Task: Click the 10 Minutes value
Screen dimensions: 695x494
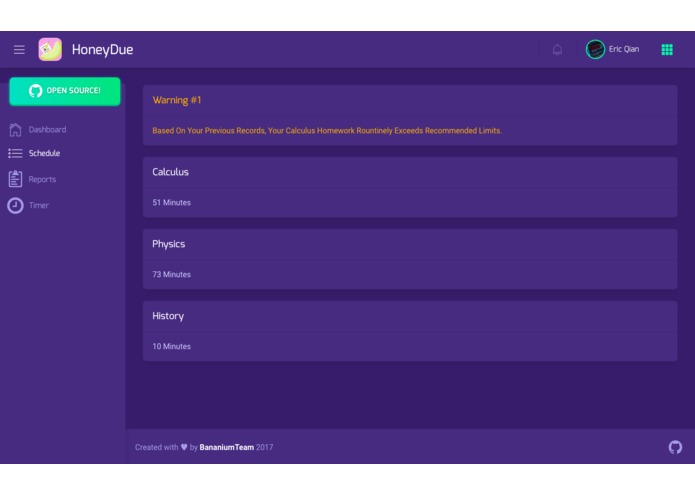Action: click(x=172, y=346)
